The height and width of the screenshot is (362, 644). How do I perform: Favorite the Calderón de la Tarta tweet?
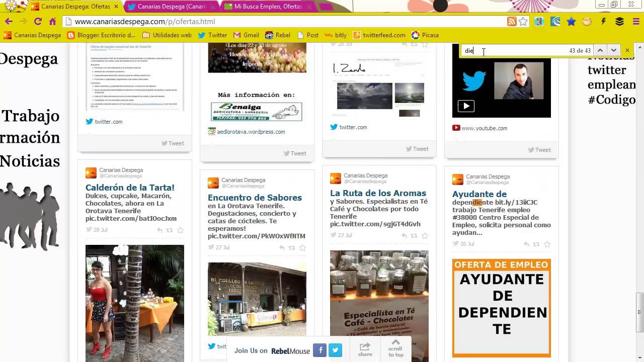pyautogui.click(x=180, y=230)
